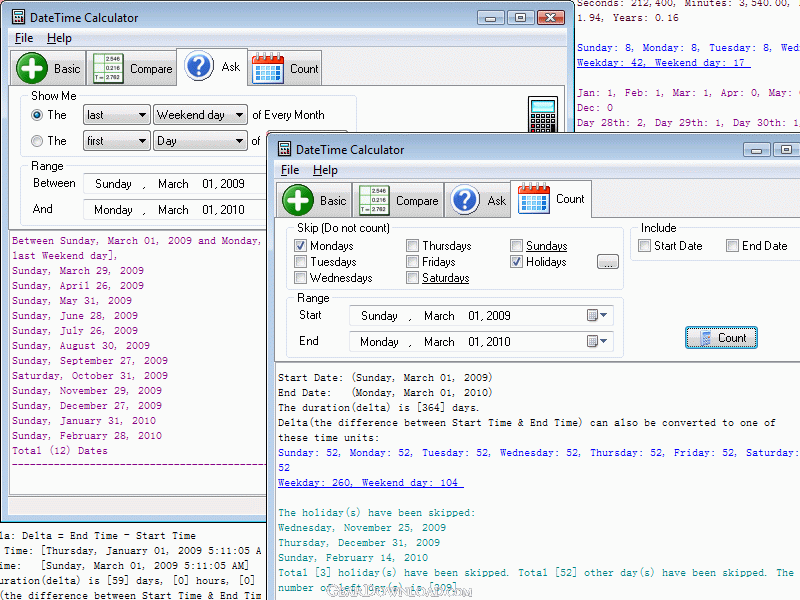This screenshot has width=800, height=600.
Task: Switch to the Ask tab in the back window
Action: [212, 67]
